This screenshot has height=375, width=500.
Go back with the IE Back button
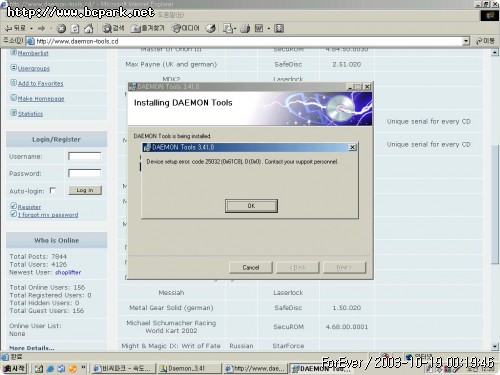click(16, 28)
